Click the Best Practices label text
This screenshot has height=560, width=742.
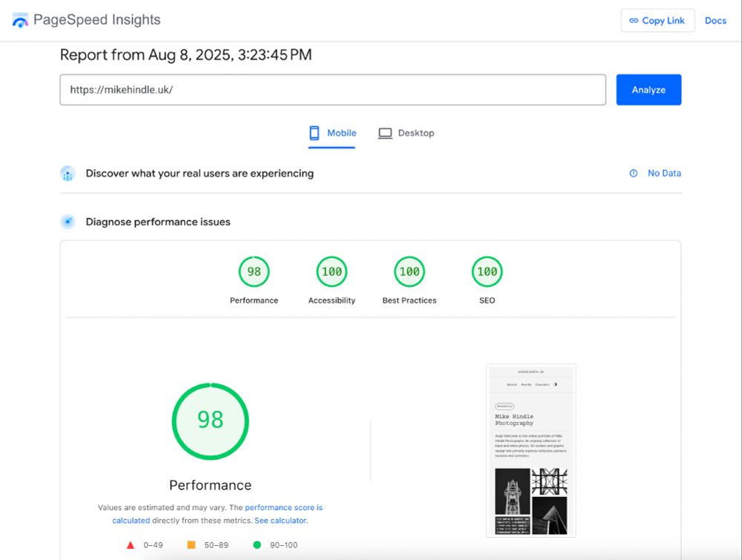click(x=410, y=300)
